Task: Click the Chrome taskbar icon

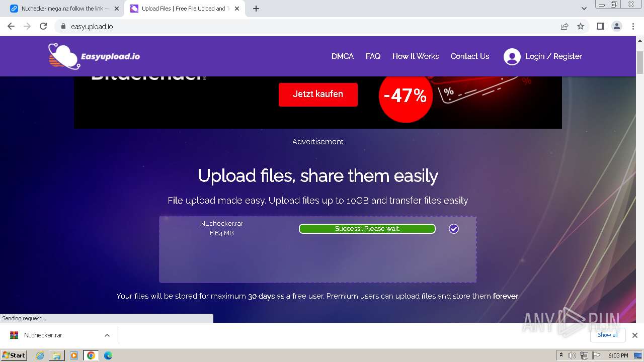Action: (x=91, y=355)
